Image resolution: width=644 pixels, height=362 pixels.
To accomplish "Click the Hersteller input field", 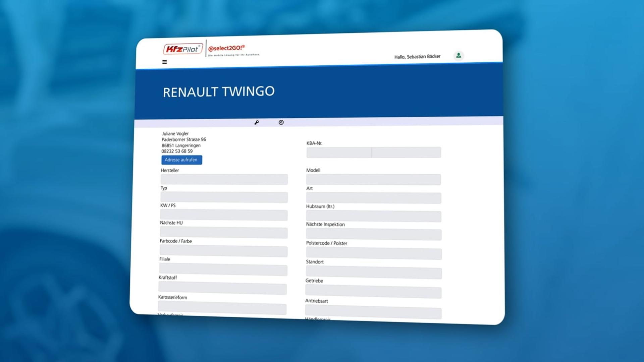I will [224, 179].
